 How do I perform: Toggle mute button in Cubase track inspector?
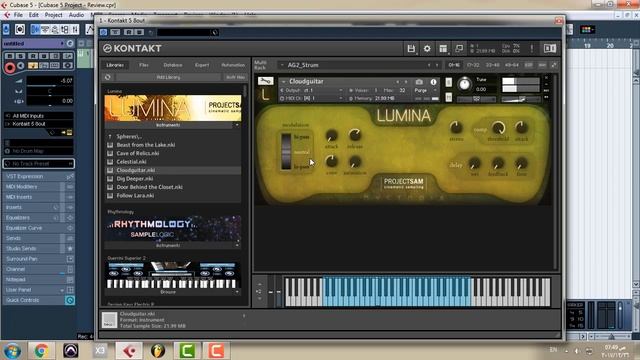pyautogui.click(x=10, y=56)
